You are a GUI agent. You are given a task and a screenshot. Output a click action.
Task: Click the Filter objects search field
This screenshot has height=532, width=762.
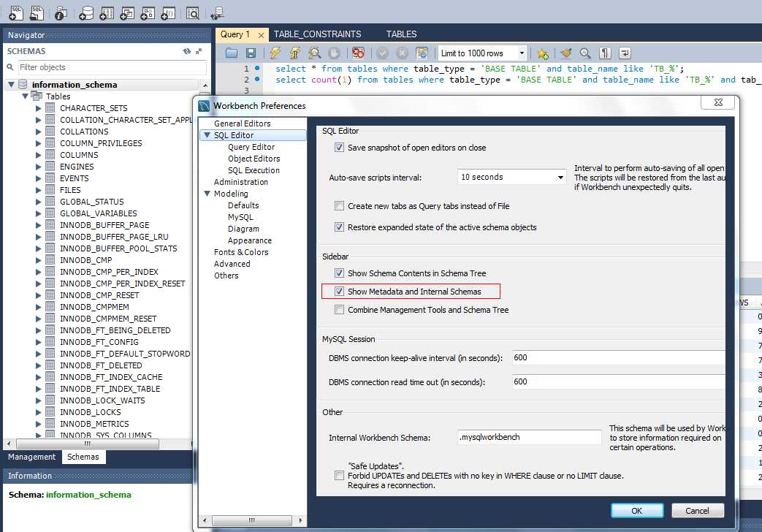[x=113, y=67]
